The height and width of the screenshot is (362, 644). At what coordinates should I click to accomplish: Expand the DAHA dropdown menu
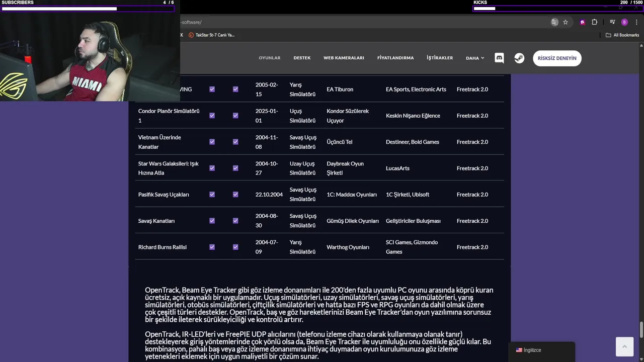(x=474, y=58)
